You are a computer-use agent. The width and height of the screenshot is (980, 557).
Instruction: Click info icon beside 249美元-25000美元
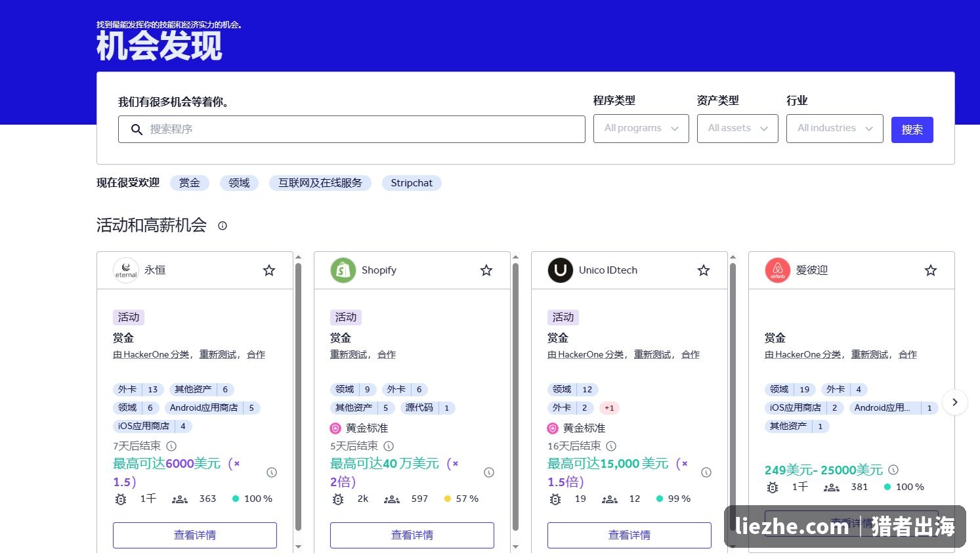[893, 470]
